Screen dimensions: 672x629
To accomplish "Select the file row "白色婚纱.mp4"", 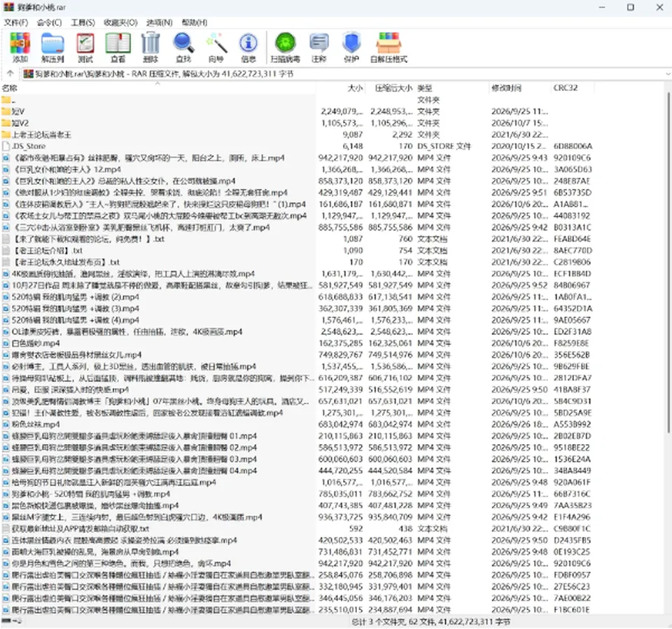I will (157, 343).
